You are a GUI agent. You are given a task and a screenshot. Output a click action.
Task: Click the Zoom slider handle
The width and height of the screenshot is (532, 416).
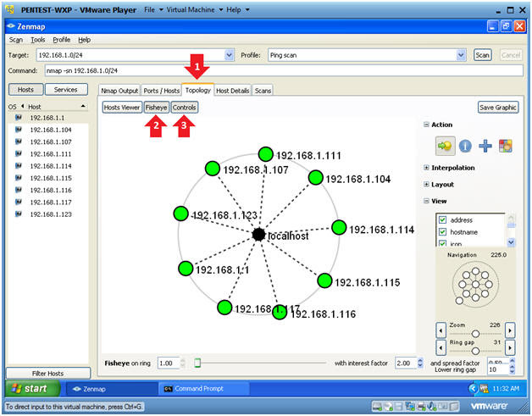coord(475,334)
